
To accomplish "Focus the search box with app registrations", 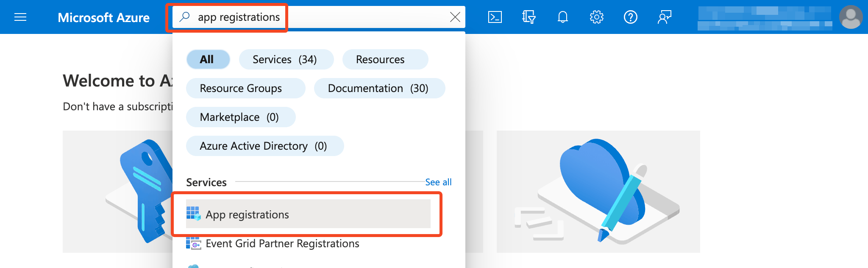I will click(318, 17).
